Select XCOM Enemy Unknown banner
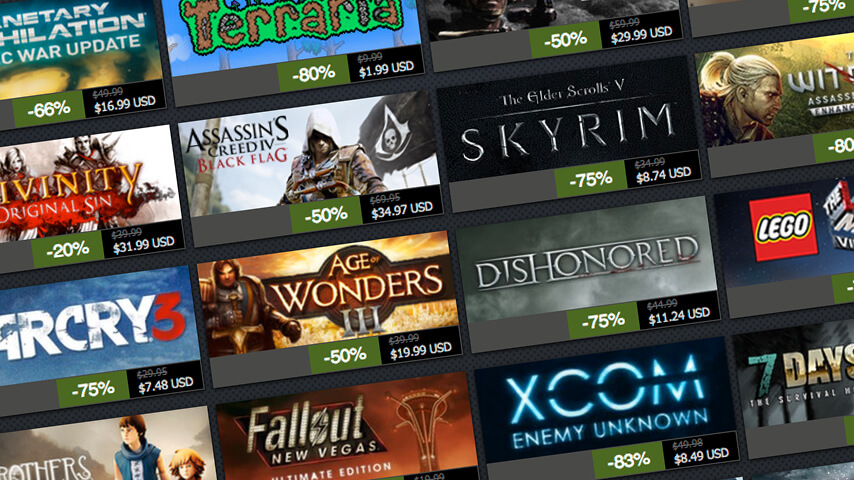The image size is (854, 480). click(x=606, y=402)
